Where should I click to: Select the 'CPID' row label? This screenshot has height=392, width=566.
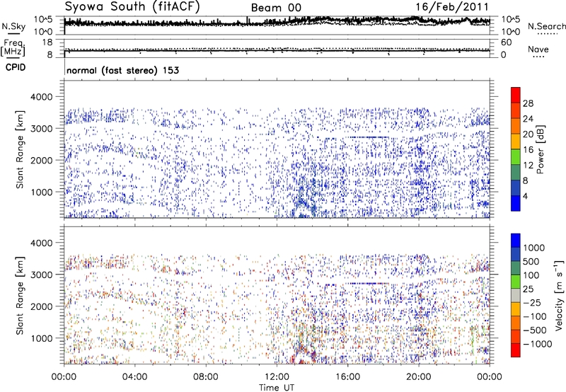click(16, 67)
